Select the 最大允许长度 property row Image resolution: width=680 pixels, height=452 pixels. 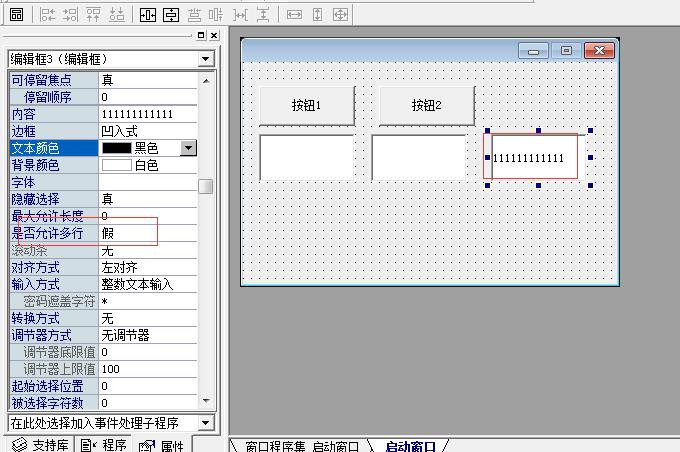(x=103, y=216)
